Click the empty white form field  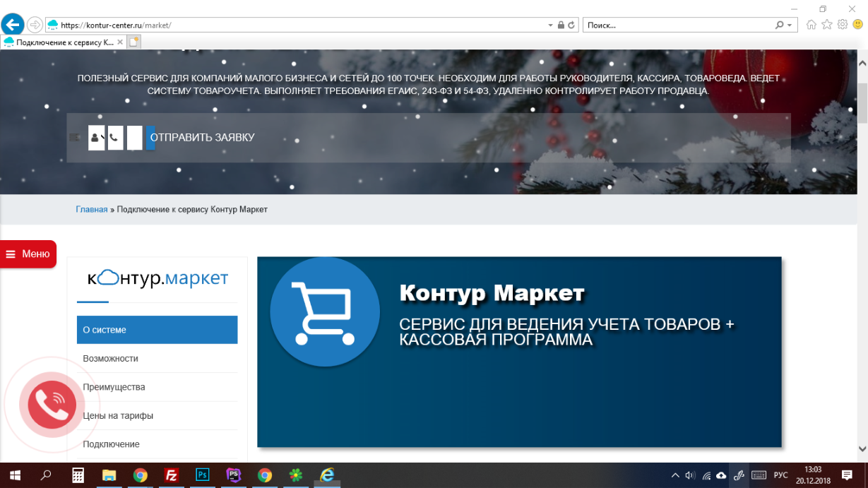click(x=135, y=138)
